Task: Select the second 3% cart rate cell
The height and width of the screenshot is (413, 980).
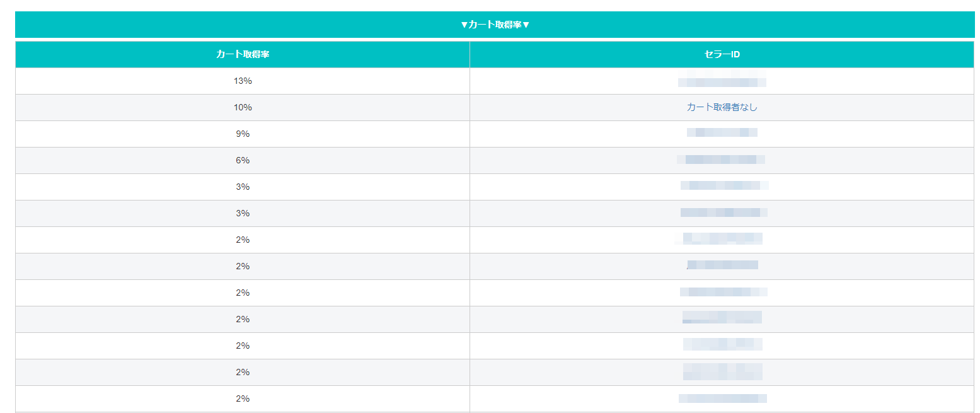Action: click(243, 213)
